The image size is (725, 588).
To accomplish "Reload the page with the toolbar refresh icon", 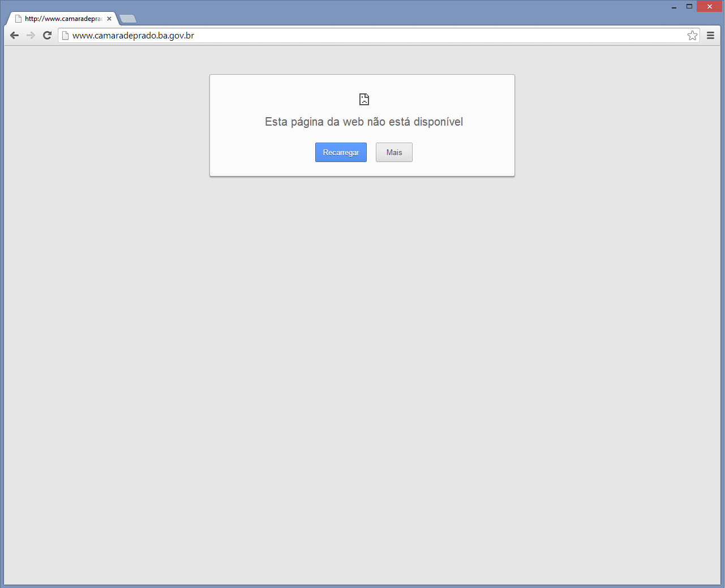I will (x=48, y=36).
